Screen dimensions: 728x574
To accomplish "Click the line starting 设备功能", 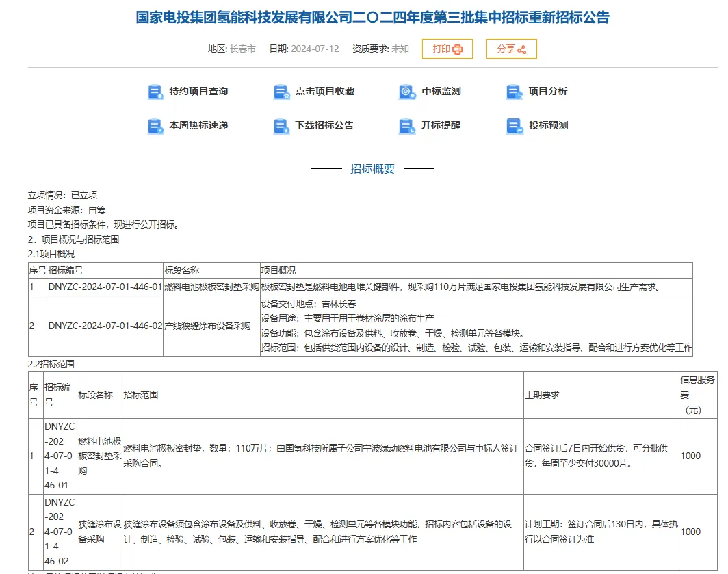I will [x=393, y=333].
